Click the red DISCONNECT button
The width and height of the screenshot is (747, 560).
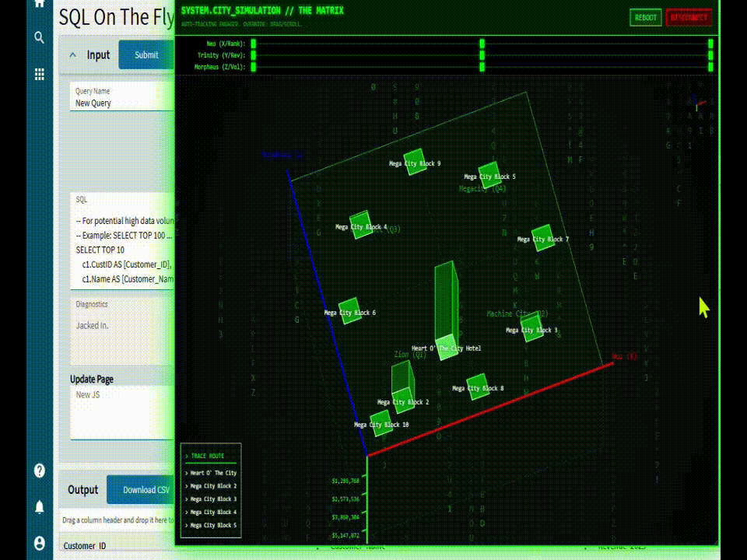(x=689, y=18)
